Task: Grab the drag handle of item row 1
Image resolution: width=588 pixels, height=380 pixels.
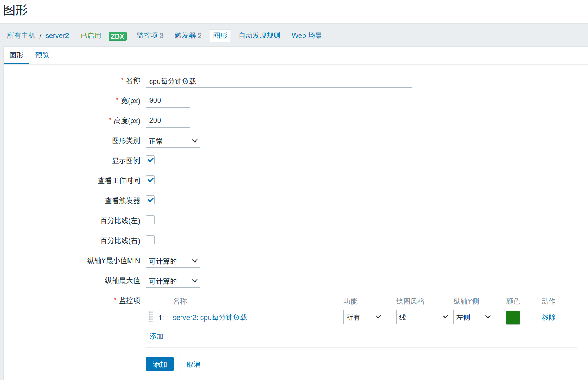Action: coord(151,317)
